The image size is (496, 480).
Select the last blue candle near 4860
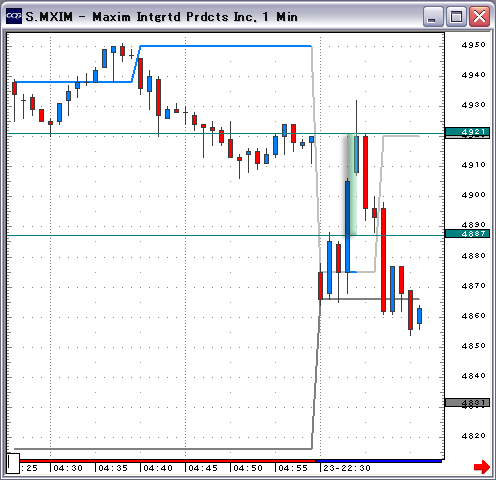[x=419, y=316]
